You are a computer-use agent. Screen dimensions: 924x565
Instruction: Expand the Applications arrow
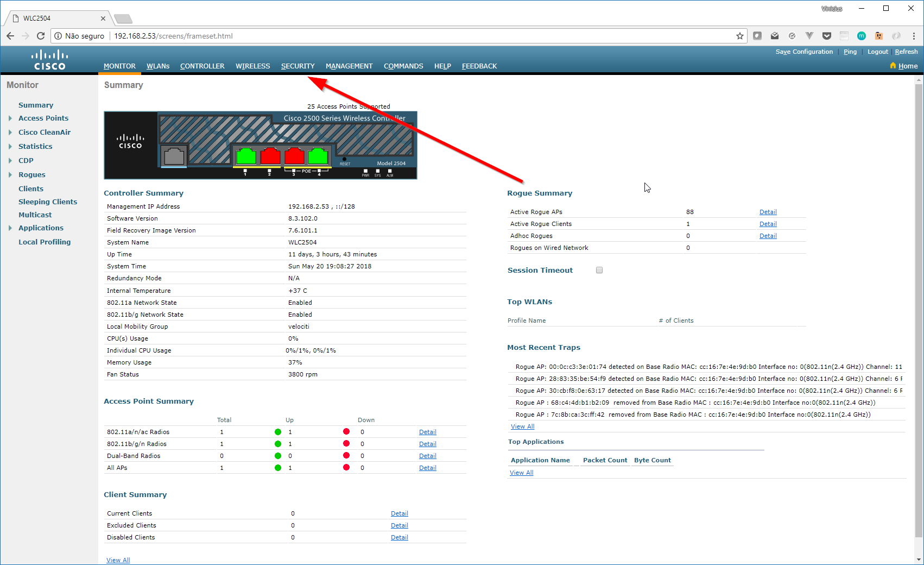pos(10,228)
